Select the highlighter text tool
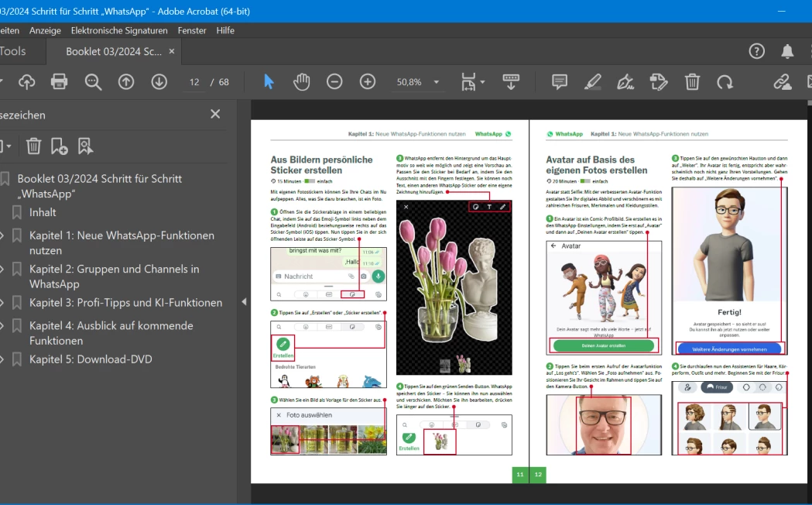Image resolution: width=812 pixels, height=505 pixels. pyautogui.click(x=592, y=81)
